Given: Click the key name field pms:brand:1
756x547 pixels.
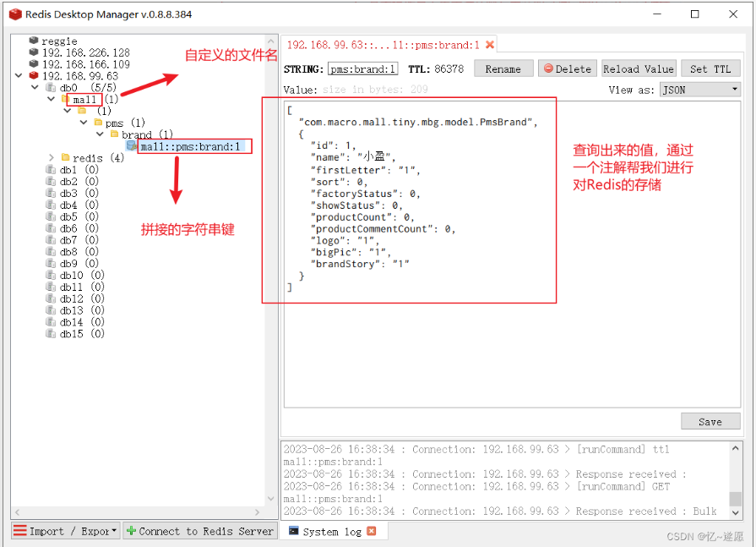Looking at the screenshot, I should [362, 69].
